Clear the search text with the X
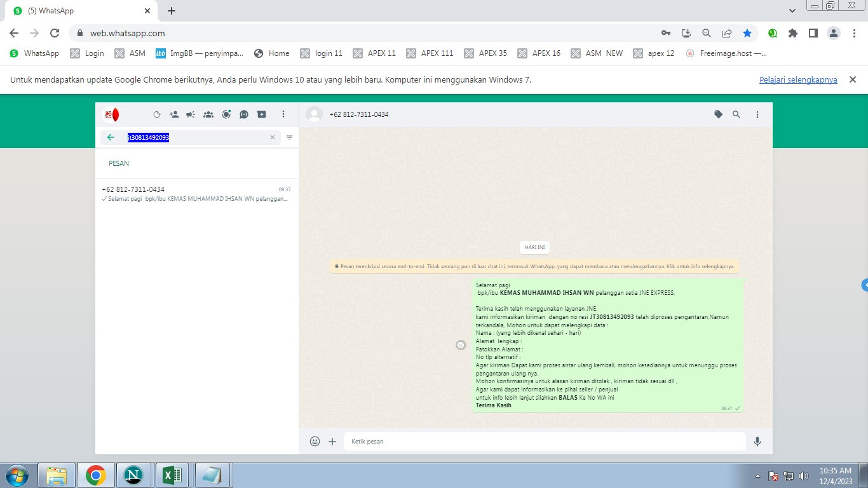The height and width of the screenshot is (488, 868). tap(273, 137)
